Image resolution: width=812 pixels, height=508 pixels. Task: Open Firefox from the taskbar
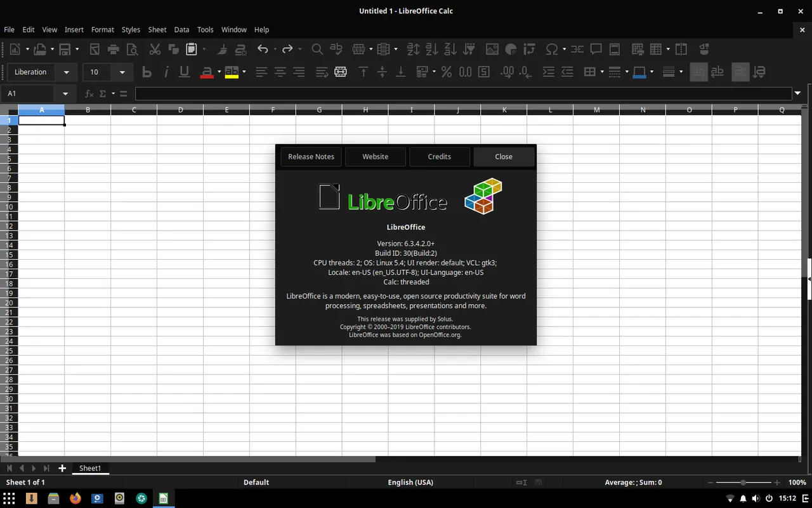point(75,498)
